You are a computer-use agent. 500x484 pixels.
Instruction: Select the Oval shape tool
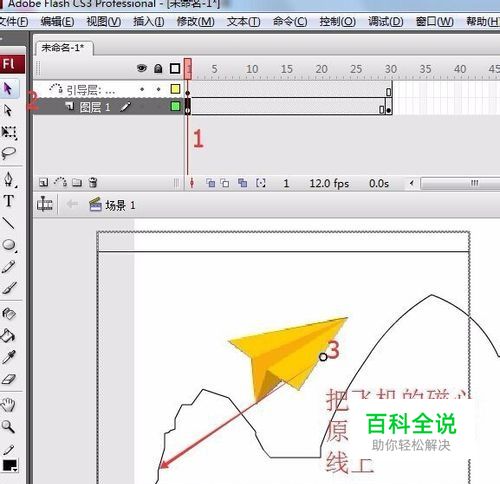coord(9,245)
